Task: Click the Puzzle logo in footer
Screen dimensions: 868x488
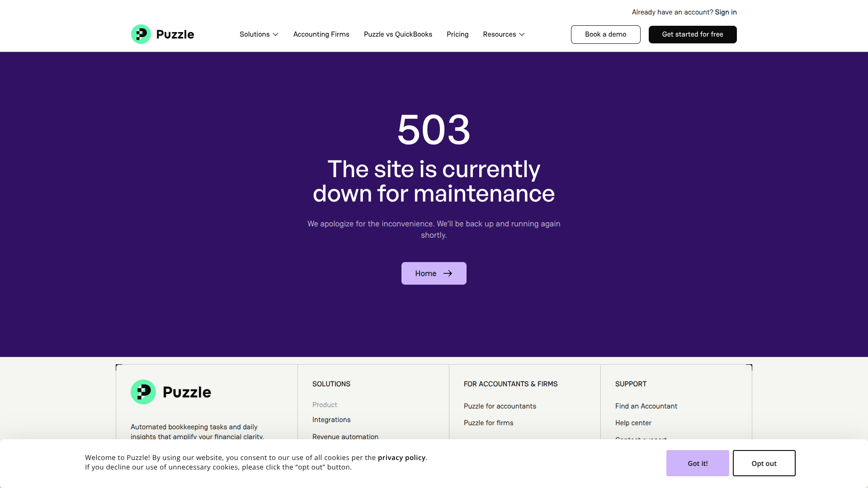Action: coord(171,392)
